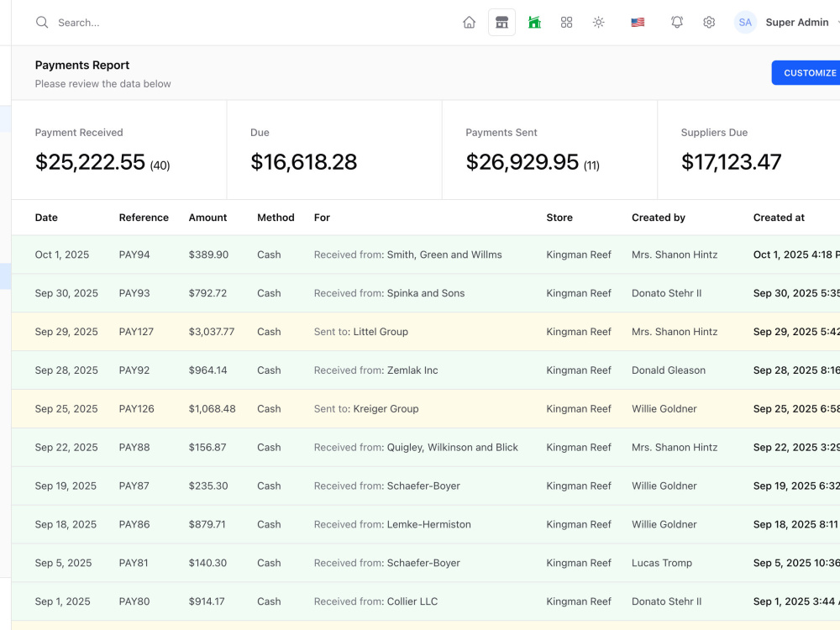
Task: Open the green warehouse icon
Action: [534, 23]
